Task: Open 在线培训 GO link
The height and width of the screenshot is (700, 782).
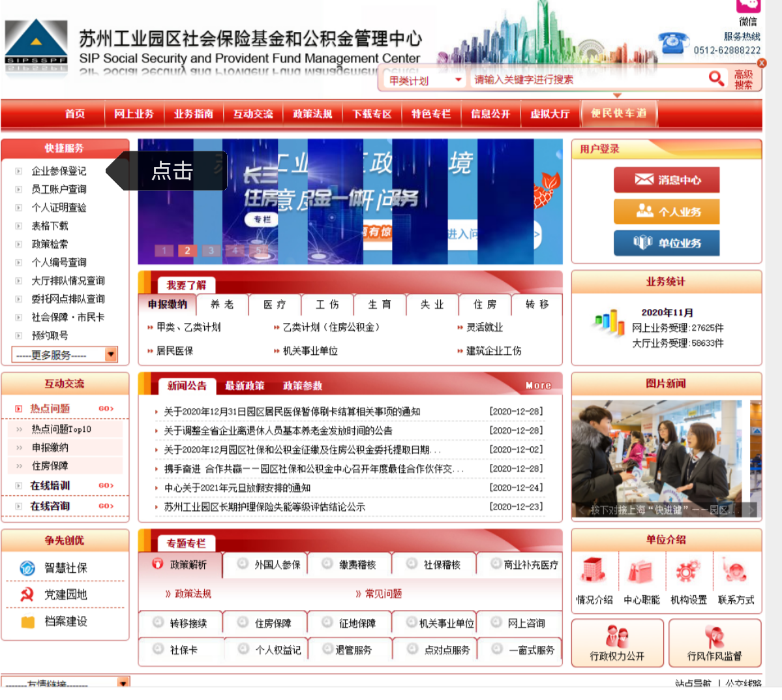Action: pyautogui.click(x=106, y=485)
